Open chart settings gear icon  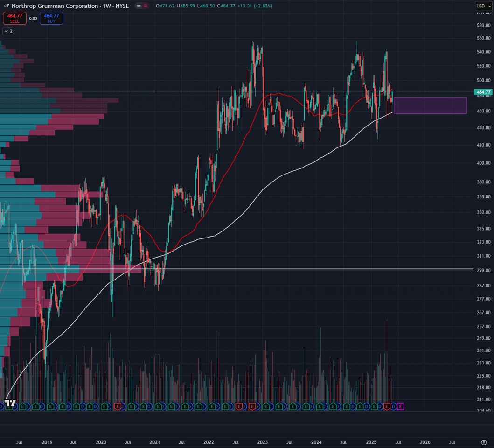pyautogui.click(x=484, y=442)
